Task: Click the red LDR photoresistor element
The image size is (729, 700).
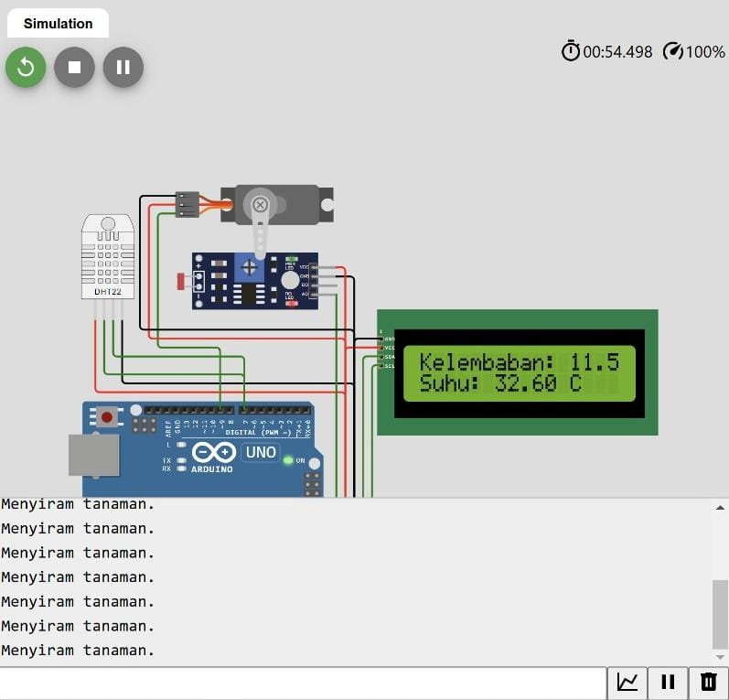Action: click(x=180, y=282)
